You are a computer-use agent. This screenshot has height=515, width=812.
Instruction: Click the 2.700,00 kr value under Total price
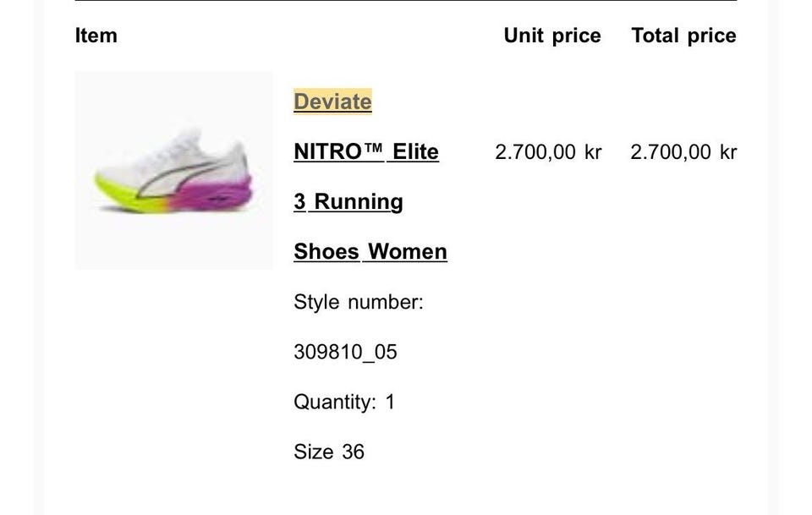coord(683,152)
